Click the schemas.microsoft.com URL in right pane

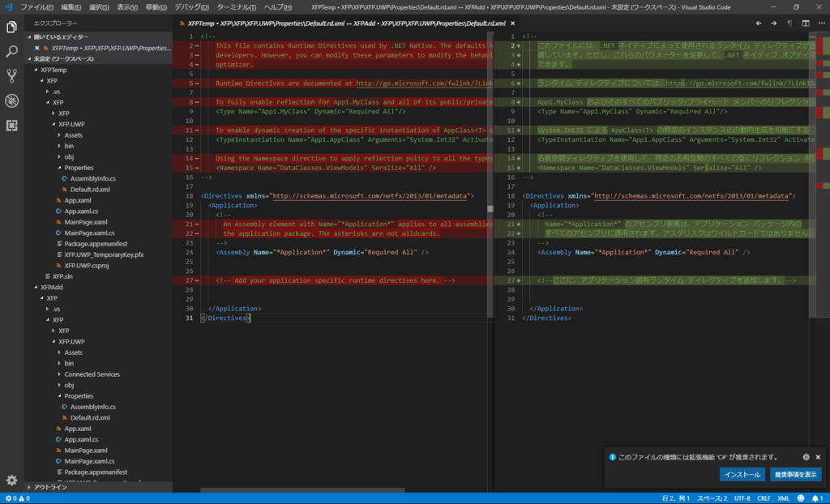pos(691,196)
